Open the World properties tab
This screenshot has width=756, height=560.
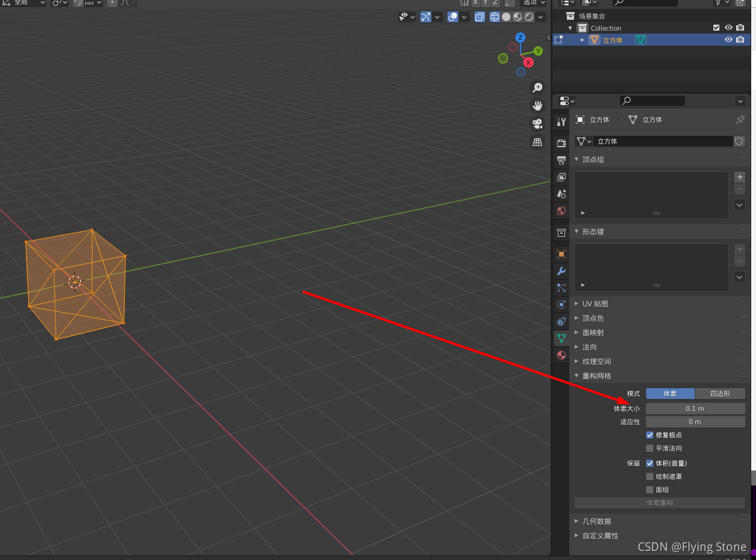561,211
